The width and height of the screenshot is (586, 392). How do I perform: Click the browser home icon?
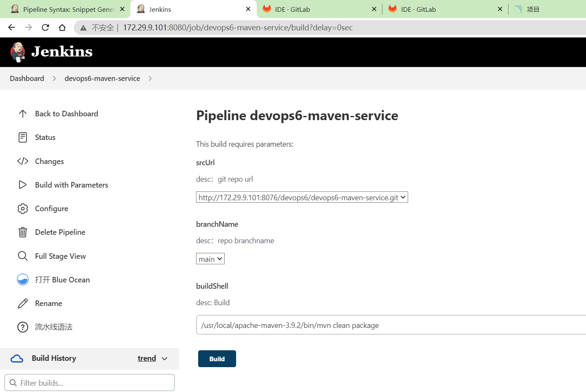click(62, 27)
